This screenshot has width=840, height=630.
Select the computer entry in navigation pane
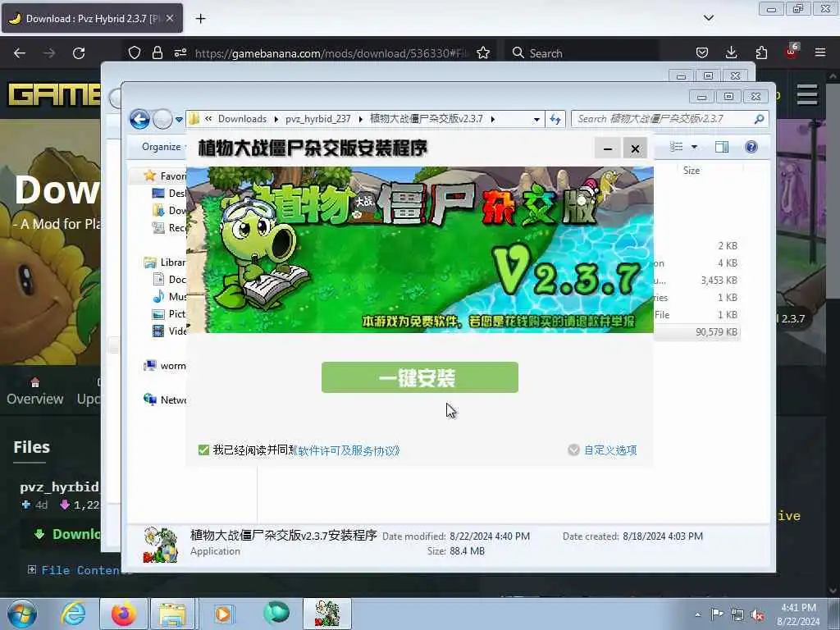[x=164, y=365]
